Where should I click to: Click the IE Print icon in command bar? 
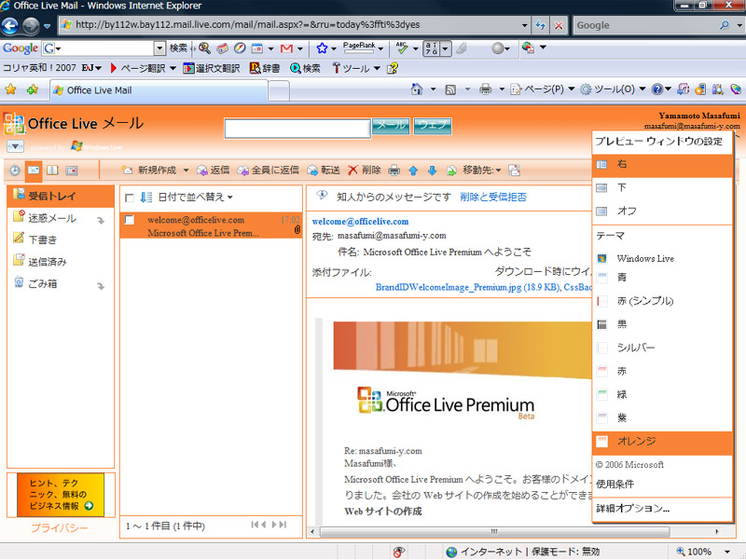click(x=485, y=89)
